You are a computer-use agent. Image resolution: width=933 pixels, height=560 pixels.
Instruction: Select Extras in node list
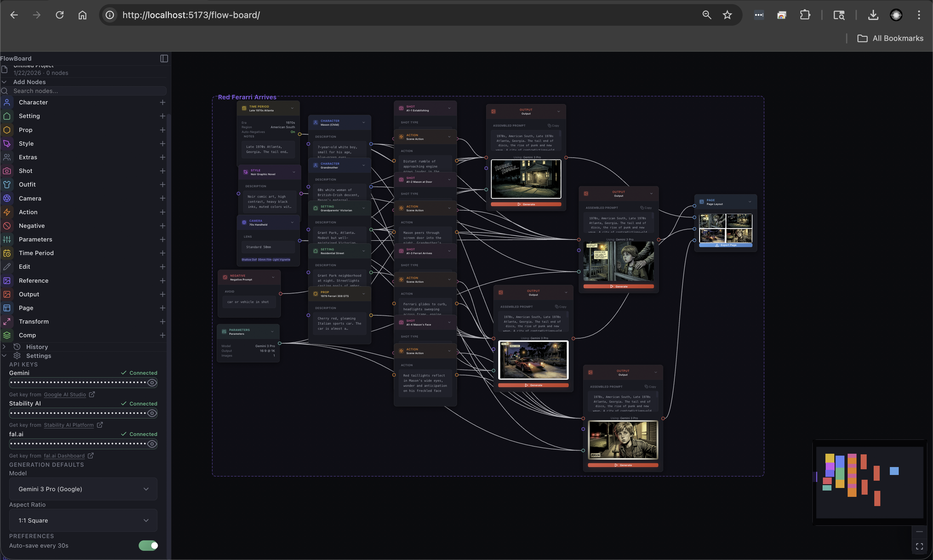point(28,157)
